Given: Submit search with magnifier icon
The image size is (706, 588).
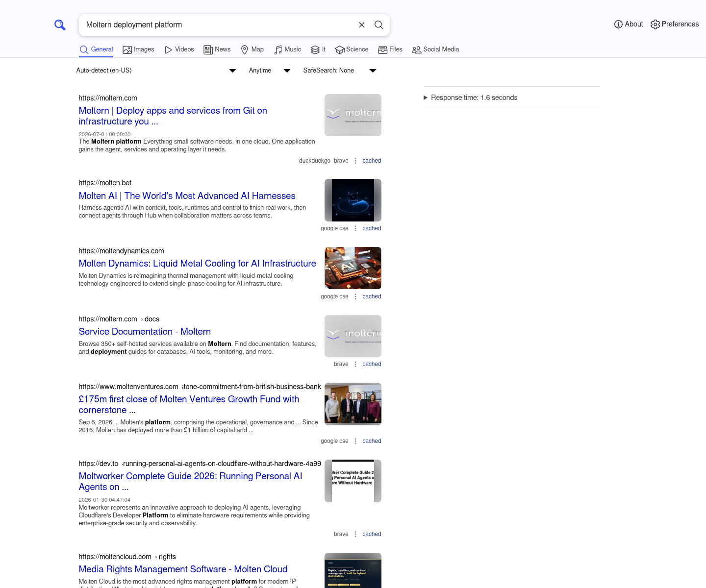Looking at the screenshot, I should tap(379, 25).
